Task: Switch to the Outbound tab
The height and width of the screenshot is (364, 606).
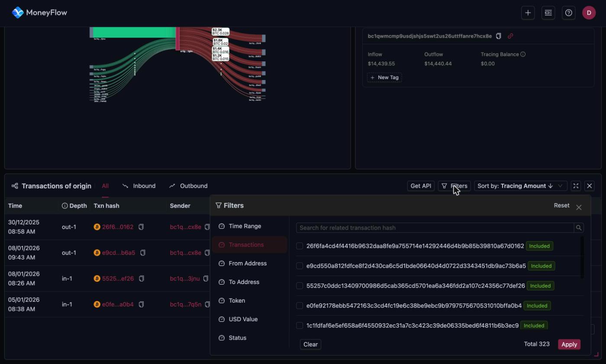Action: tap(188, 186)
